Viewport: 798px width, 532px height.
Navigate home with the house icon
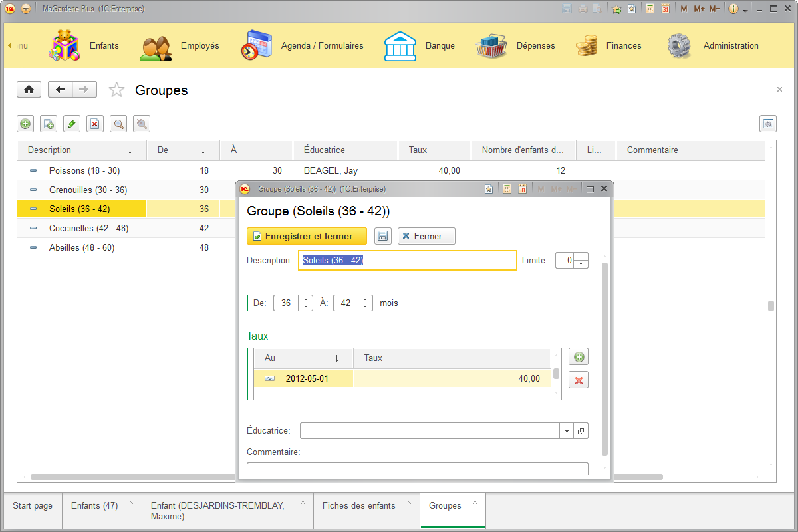click(29, 89)
